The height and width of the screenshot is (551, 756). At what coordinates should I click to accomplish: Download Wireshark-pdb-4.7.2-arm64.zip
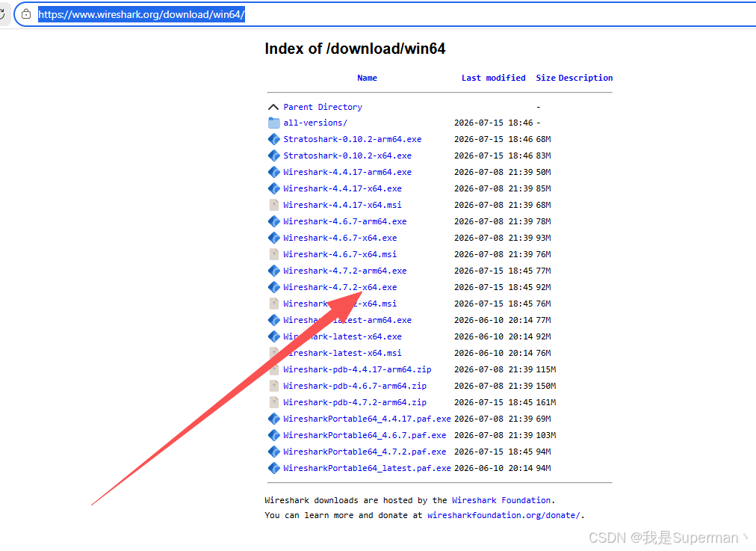pyautogui.click(x=354, y=402)
